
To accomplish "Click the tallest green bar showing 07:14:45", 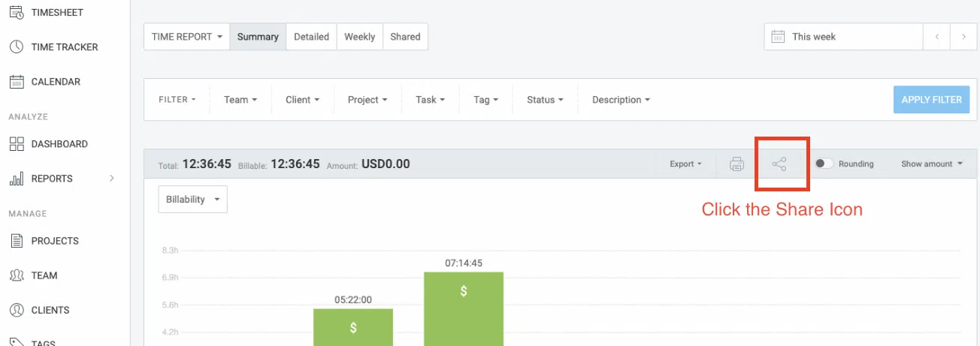I will pyautogui.click(x=464, y=308).
